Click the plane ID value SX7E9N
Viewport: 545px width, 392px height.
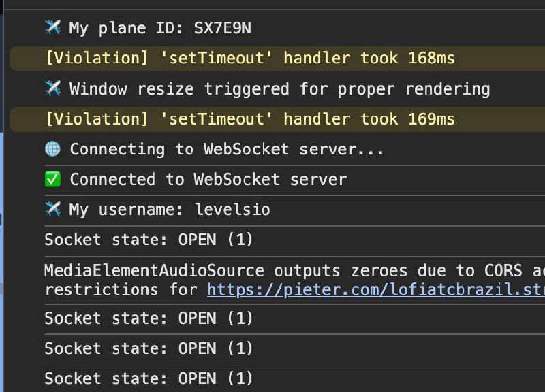pos(223,28)
